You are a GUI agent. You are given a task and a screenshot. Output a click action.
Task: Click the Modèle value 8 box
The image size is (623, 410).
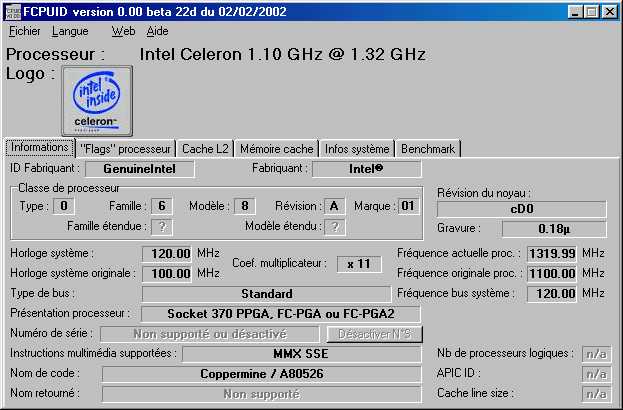pos(245,206)
